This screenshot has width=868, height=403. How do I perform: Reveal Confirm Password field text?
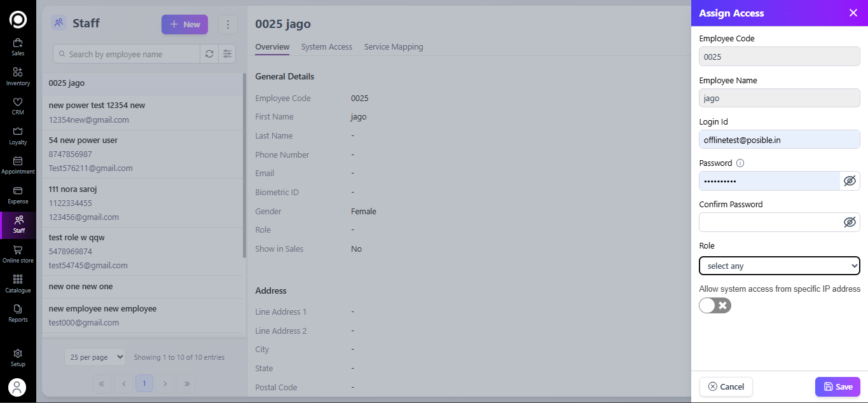850,222
